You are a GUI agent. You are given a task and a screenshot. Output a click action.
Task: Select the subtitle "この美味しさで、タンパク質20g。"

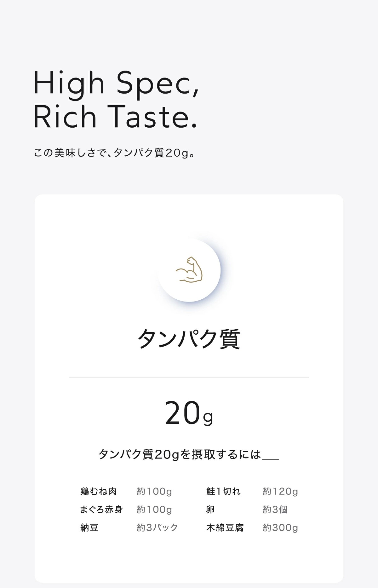(x=115, y=153)
